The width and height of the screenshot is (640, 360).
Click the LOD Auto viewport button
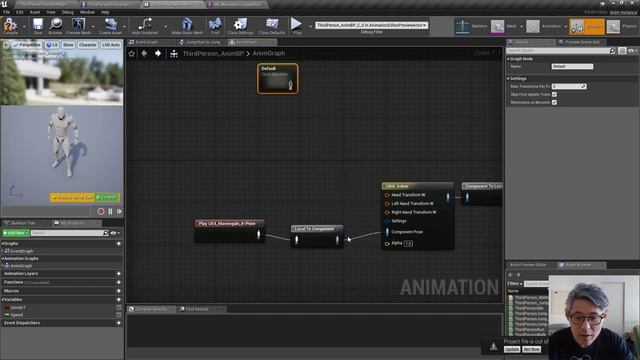[x=111, y=45]
